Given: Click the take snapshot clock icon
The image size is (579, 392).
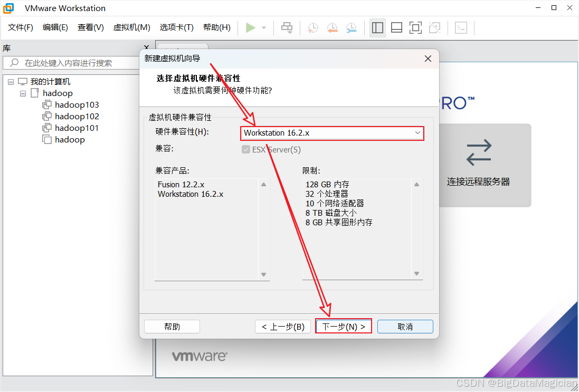Looking at the screenshot, I should (313, 27).
